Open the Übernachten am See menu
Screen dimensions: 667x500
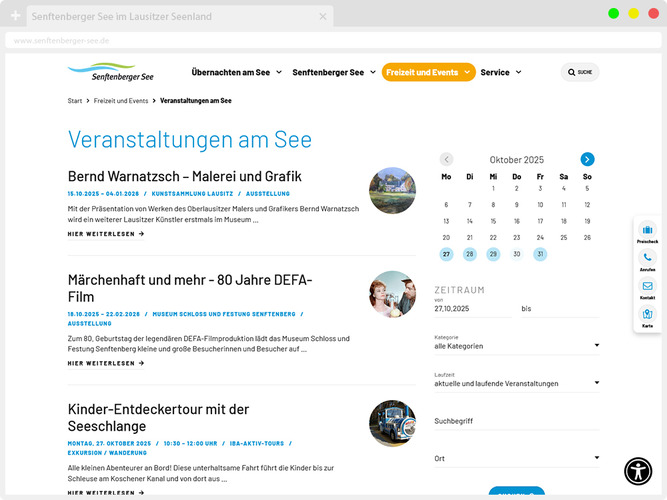pyautogui.click(x=236, y=72)
